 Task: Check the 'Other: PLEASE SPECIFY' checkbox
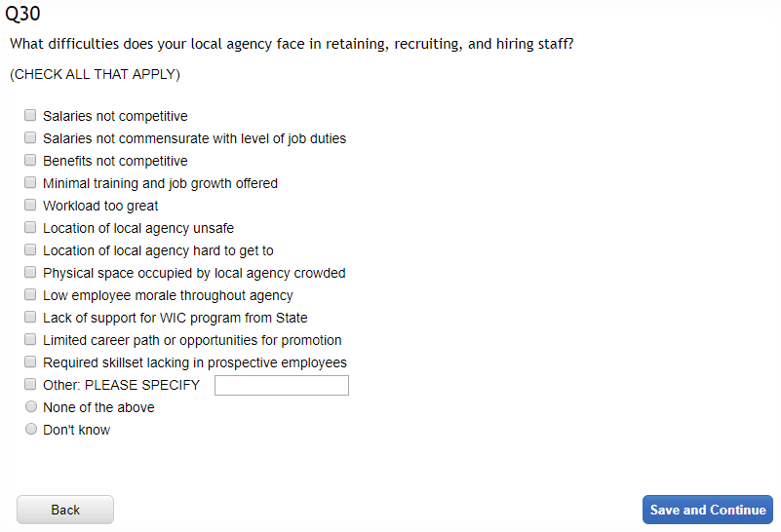[x=30, y=384]
